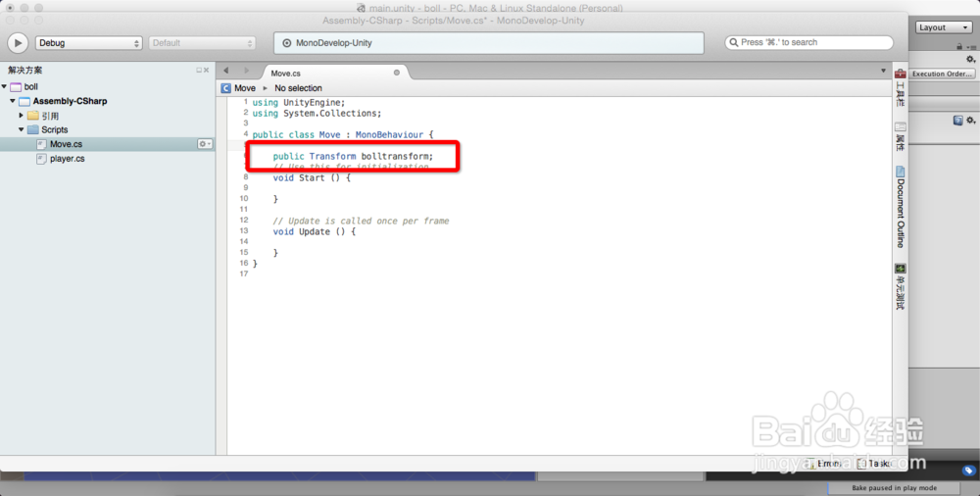Open the No selection member breadcrumb

(x=298, y=88)
